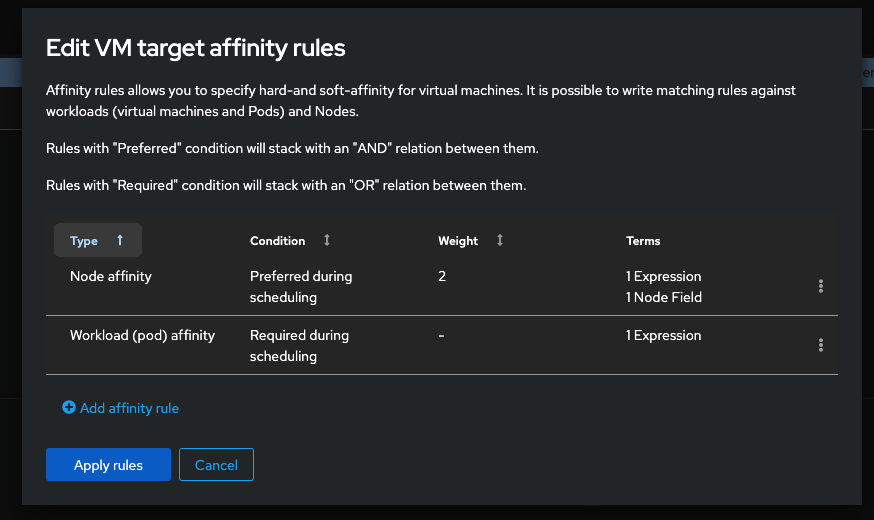Click the Preferred during scheduling condition cell

pyautogui.click(x=300, y=286)
